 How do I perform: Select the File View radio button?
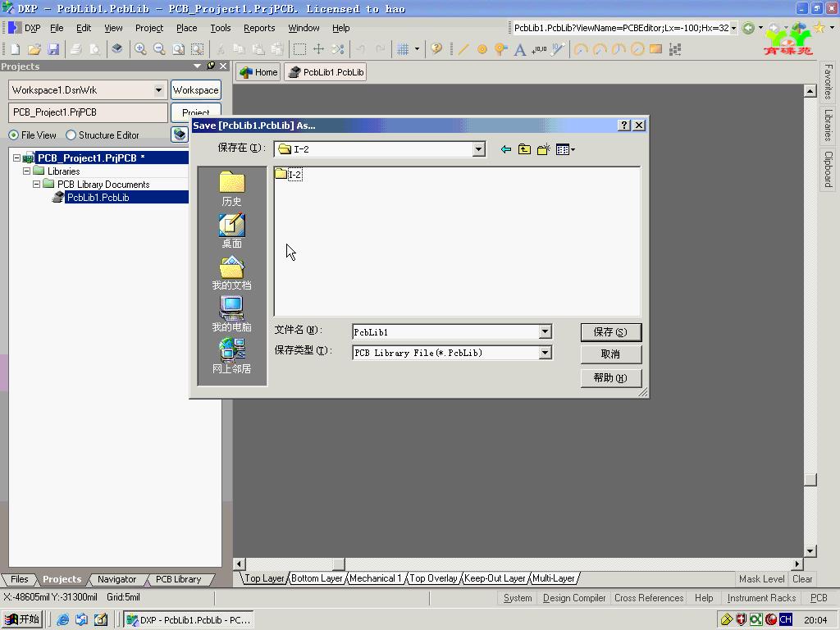coord(13,135)
